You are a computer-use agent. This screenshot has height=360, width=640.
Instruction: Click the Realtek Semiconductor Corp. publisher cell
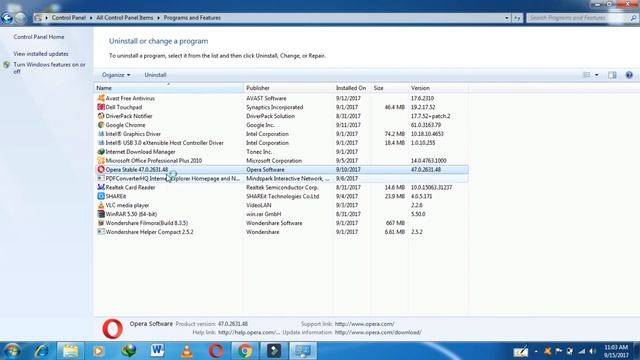coord(282,187)
